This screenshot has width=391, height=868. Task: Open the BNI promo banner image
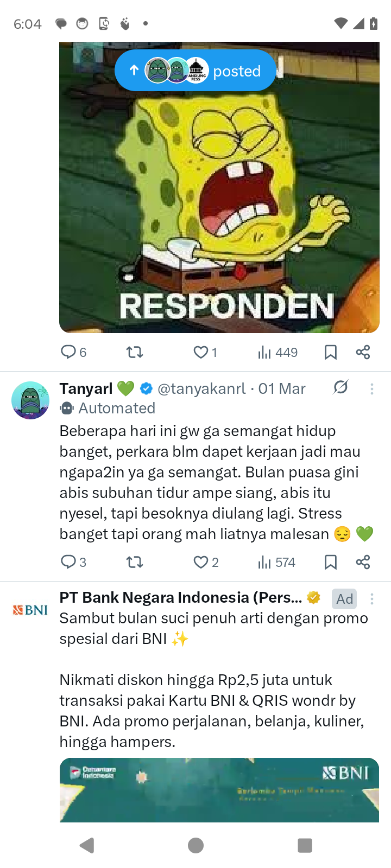coord(219,790)
